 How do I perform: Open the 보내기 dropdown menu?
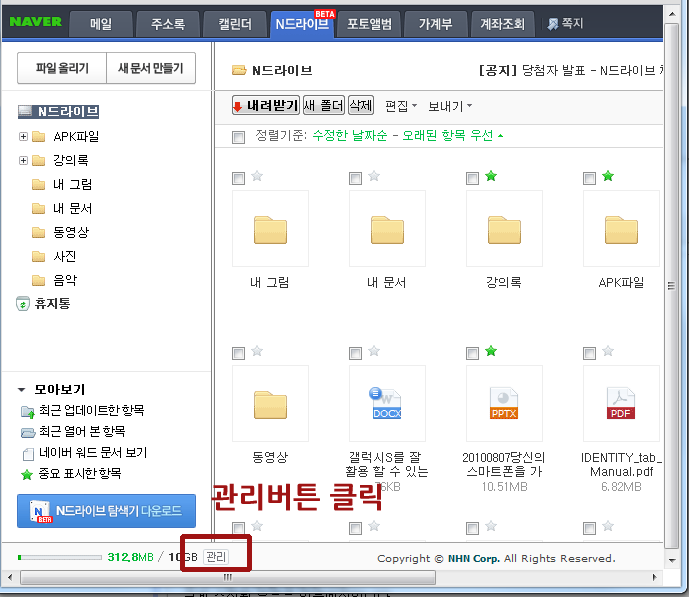click(x=450, y=106)
